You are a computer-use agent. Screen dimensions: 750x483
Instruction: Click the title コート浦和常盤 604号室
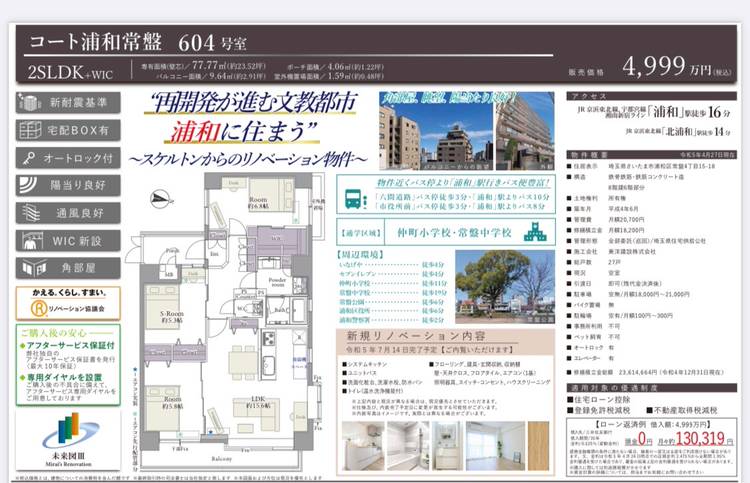click(x=138, y=43)
